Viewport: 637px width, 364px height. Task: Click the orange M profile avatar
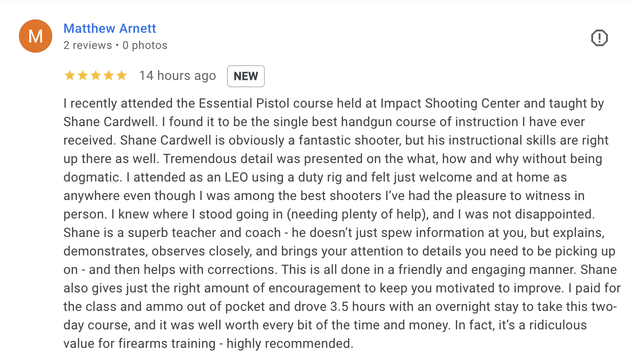(35, 36)
